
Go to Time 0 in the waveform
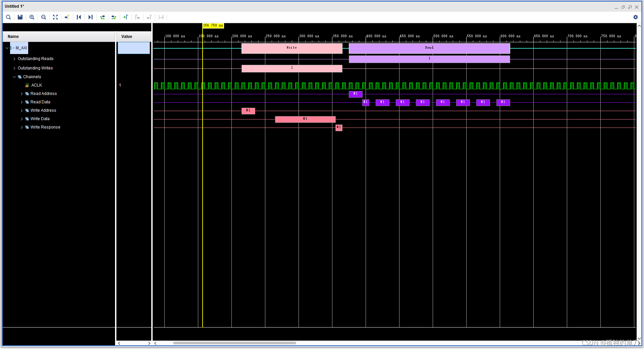[79, 17]
